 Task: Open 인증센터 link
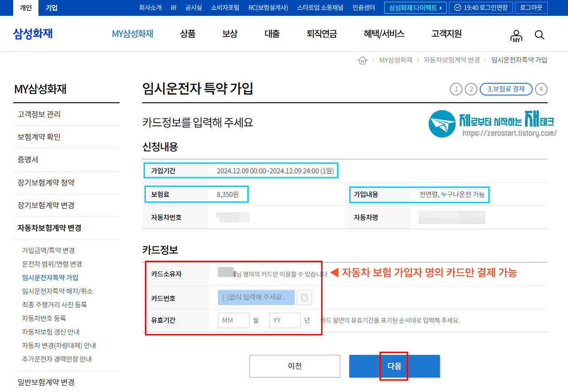tap(364, 8)
